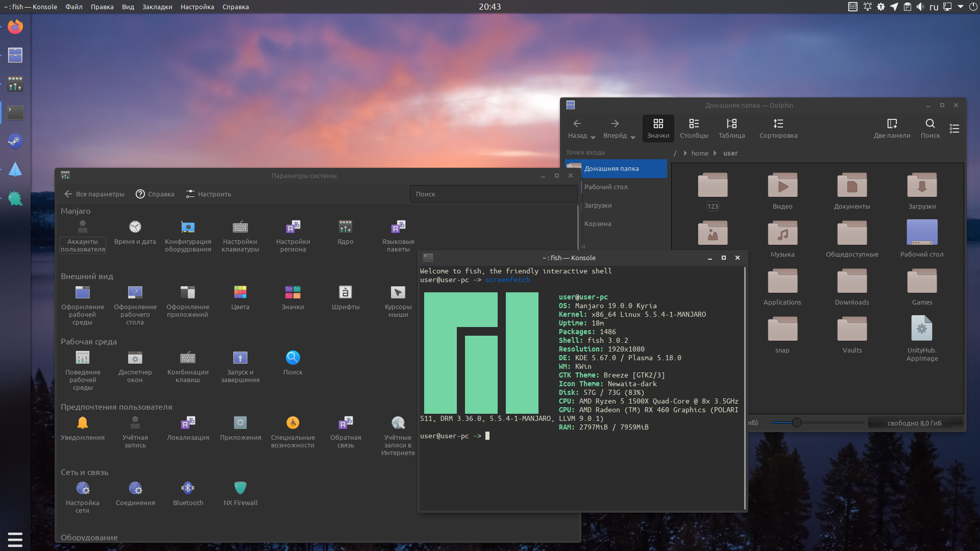Open Диспетчер окон settings

coord(135,366)
